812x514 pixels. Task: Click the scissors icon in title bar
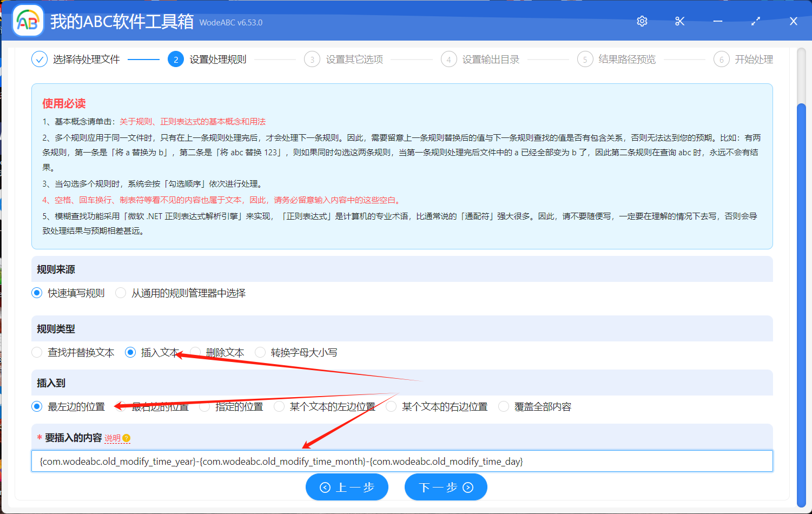[680, 21]
